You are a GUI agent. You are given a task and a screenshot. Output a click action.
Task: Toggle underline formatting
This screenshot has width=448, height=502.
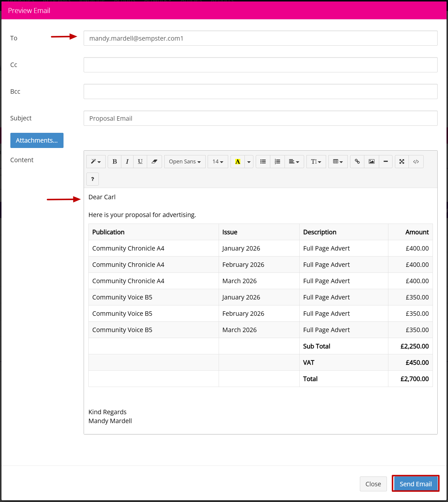(x=140, y=162)
